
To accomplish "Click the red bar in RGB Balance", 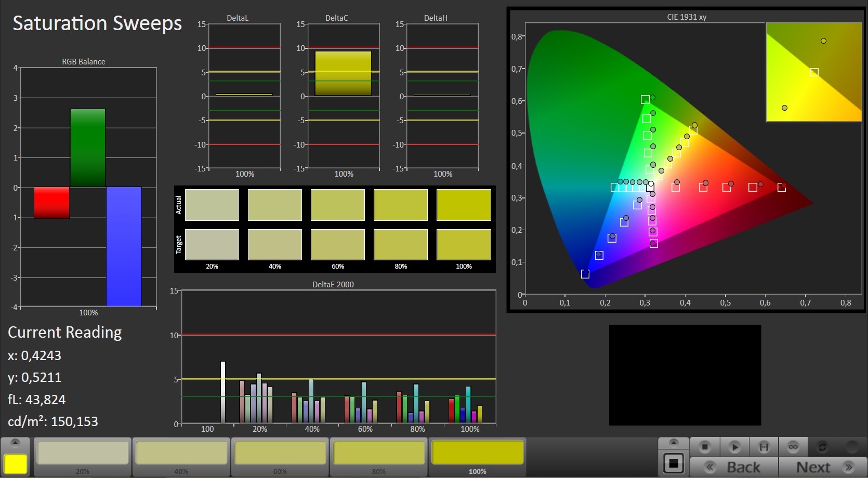I will (x=51, y=203).
